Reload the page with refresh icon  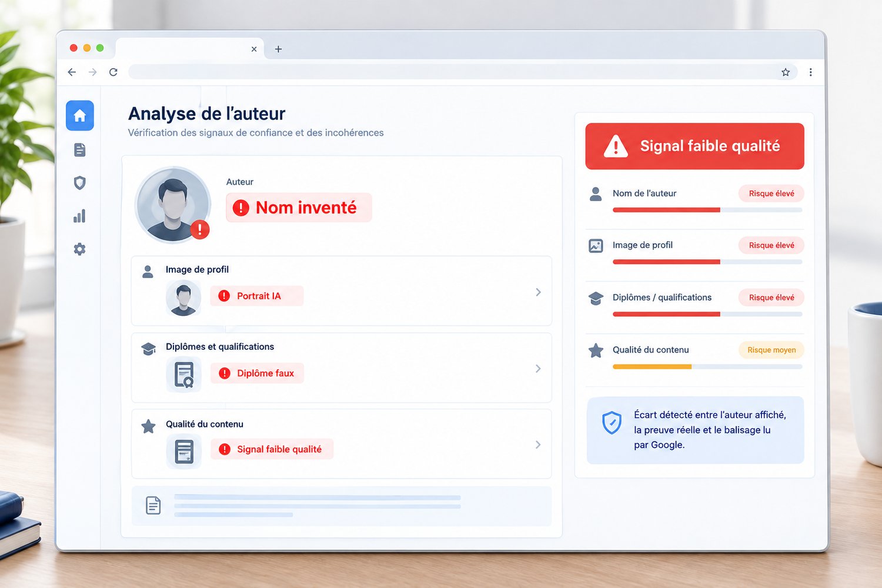(x=113, y=72)
